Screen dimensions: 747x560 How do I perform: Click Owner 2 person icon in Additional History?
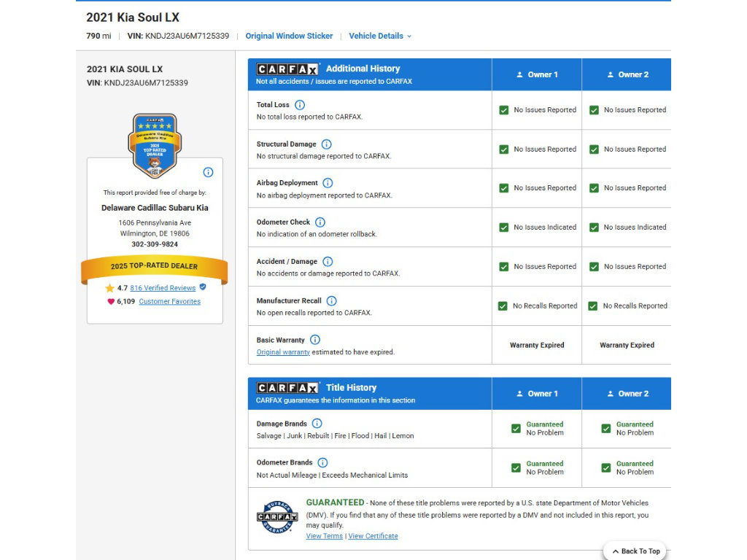pos(611,75)
